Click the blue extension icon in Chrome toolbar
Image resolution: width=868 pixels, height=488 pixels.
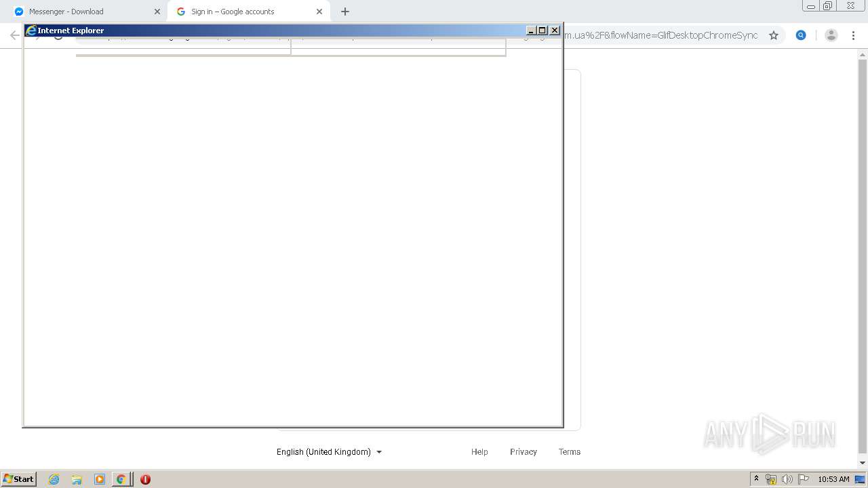[801, 35]
